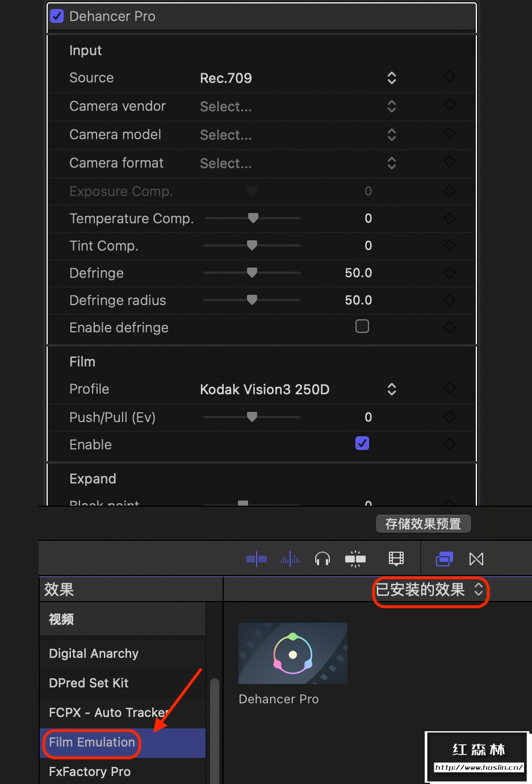Select the 视频 effects category
This screenshot has width=532, height=784.
click(x=123, y=619)
